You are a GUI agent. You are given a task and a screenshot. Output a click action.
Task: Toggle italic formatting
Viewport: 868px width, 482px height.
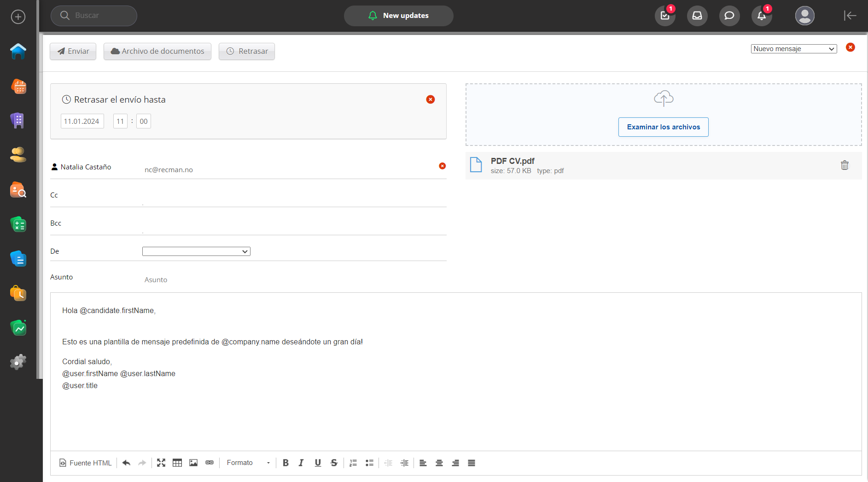pos(301,463)
